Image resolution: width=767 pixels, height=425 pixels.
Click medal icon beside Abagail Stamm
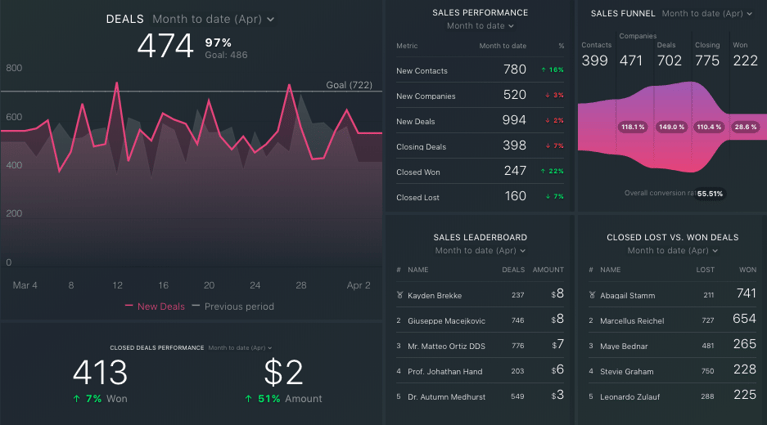(x=591, y=295)
